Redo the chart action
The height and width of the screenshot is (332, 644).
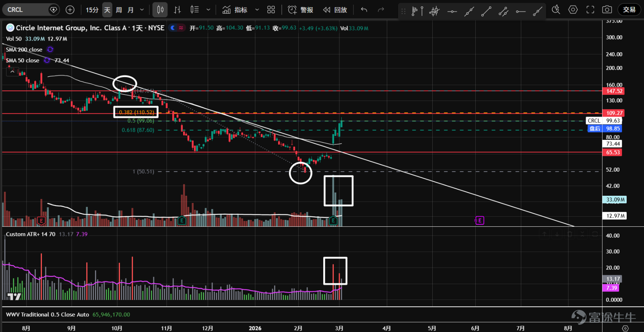coord(381,10)
